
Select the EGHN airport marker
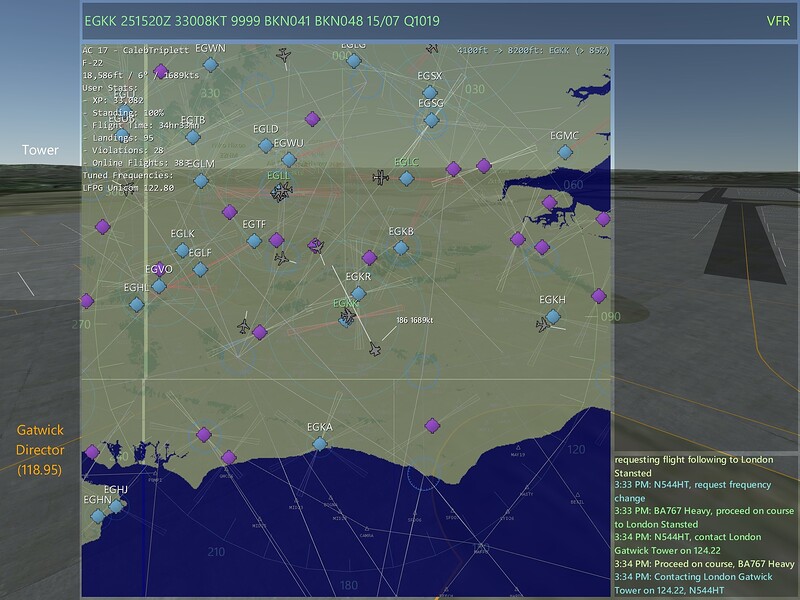point(98,516)
